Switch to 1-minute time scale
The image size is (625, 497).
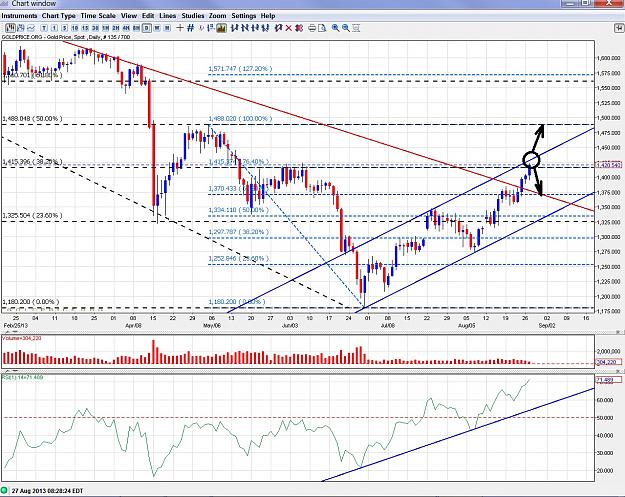[54, 28]
